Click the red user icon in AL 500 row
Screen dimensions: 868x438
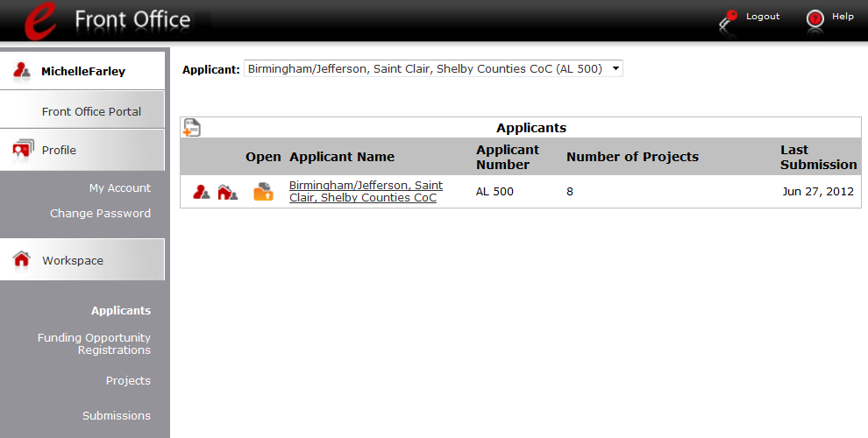click(x=202, y=192)
